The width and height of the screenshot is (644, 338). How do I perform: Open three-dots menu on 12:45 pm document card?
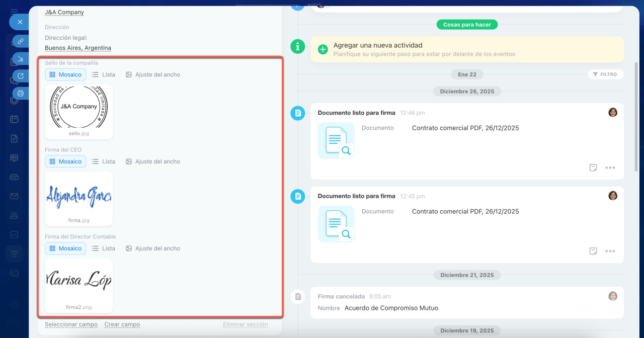tap(610, 251)
